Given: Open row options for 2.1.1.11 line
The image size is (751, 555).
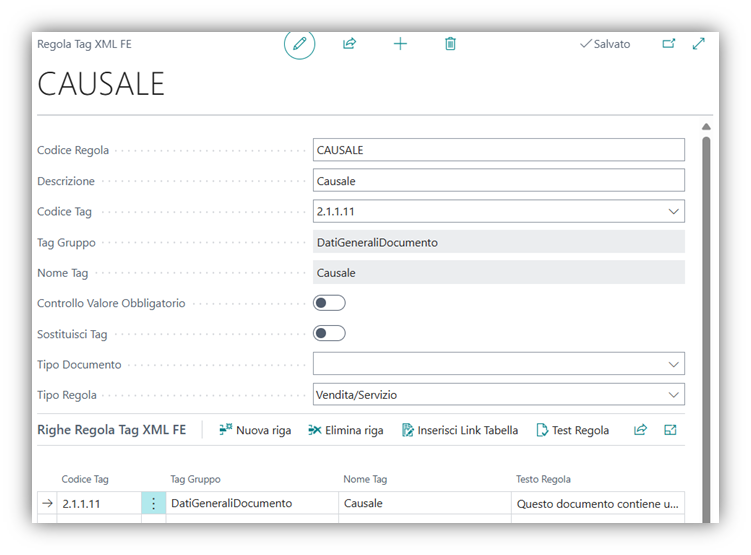Looking at the screenshot, I should coord(153,504).
